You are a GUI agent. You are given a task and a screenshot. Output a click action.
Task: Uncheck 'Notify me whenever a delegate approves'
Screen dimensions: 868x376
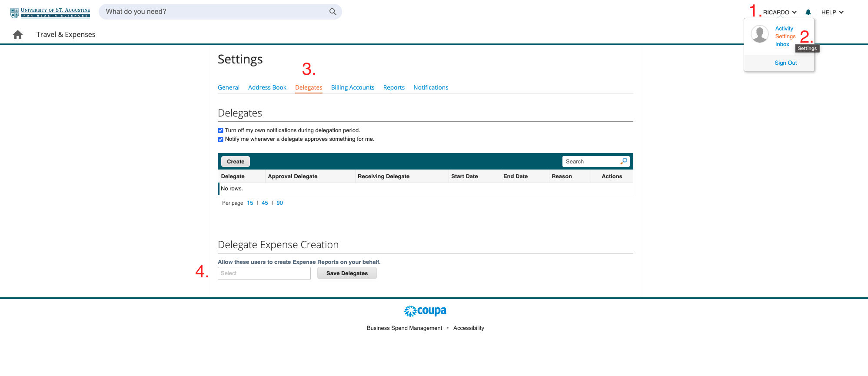[x=221, y=140]
